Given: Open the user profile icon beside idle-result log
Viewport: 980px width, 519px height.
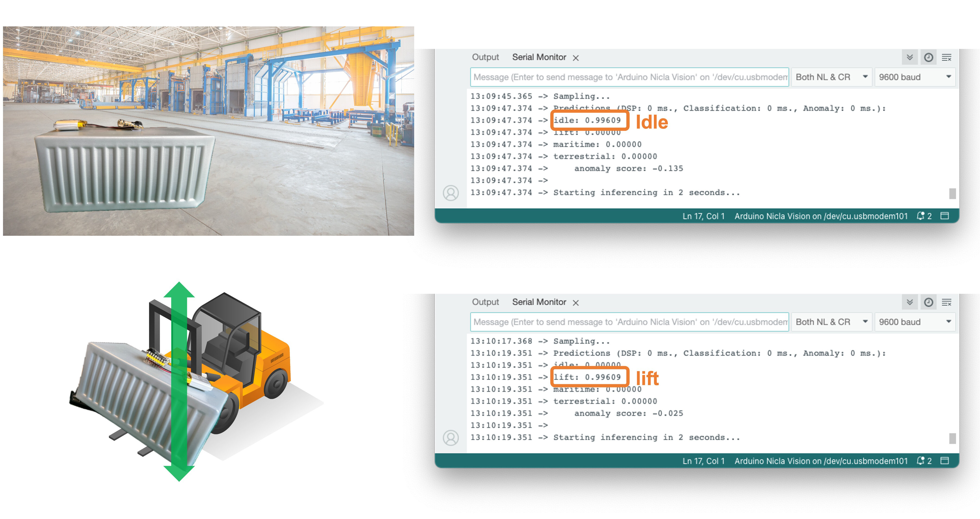Looking at the screenshot, I should [451, 193].
